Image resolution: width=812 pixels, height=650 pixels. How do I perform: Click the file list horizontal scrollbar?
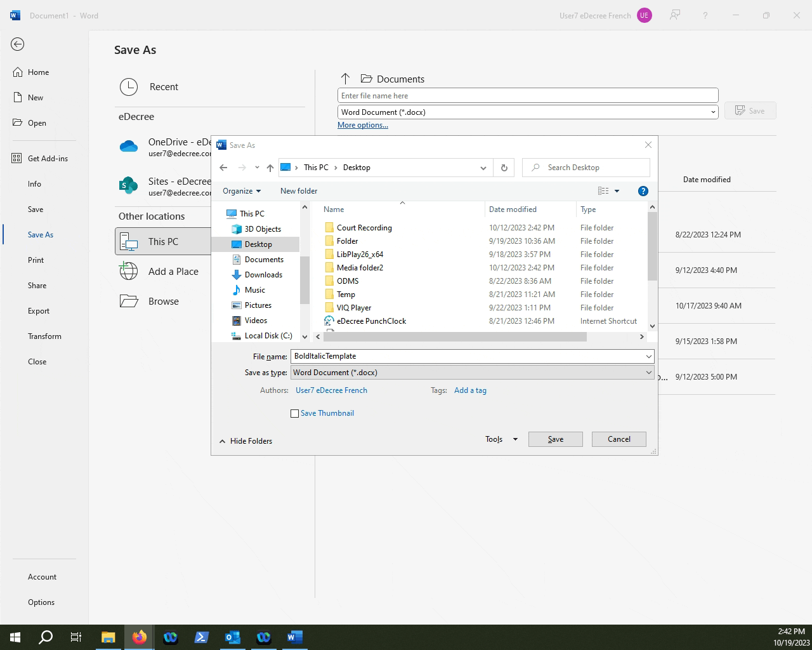455,337
